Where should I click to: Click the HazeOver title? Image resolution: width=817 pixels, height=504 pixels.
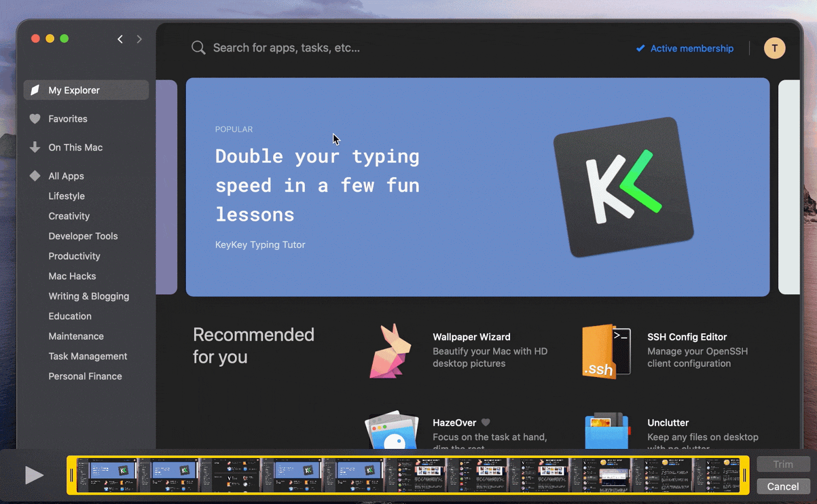coord(454,423)
